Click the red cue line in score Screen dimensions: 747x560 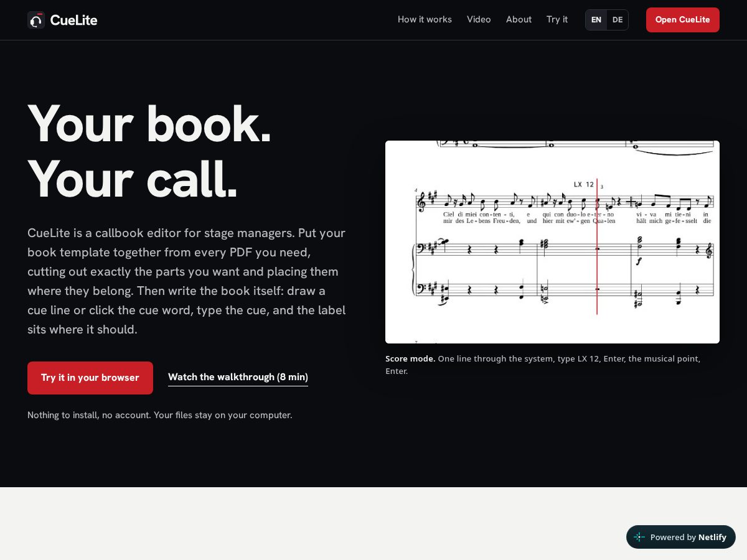[597, 247]
